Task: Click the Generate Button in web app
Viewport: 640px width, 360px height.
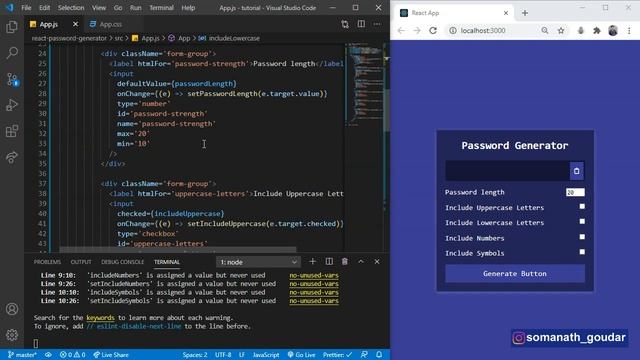Action: tap(515, 273)
